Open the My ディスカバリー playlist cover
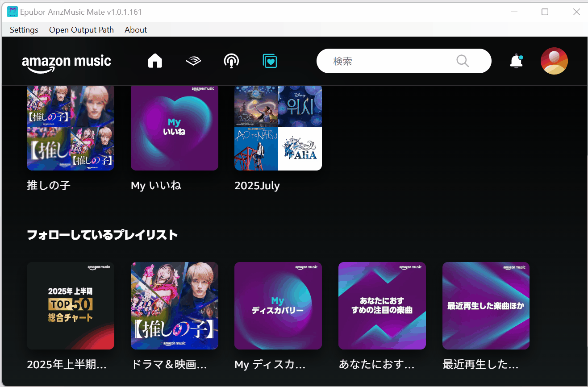This screenshot has height=387, width=588. (278, 306)
